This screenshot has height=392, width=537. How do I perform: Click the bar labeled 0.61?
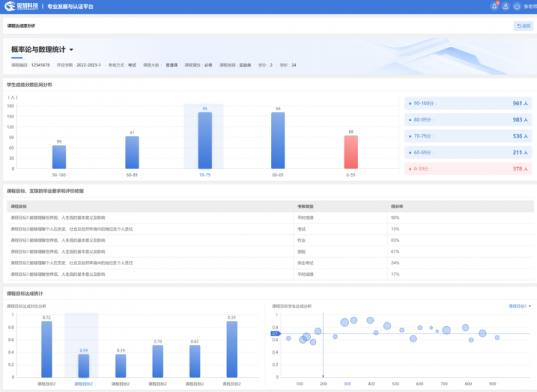pyautogui.click(x=195, y=361)
